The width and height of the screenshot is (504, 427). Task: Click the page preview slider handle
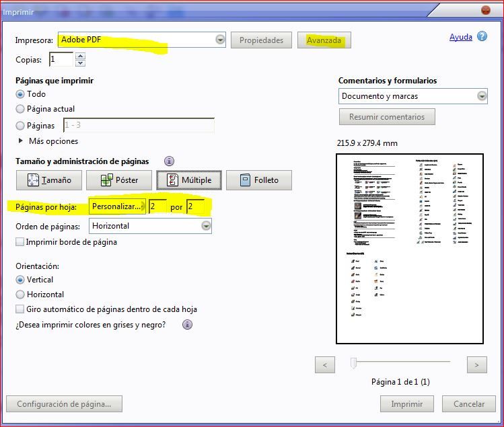[x=353, y=362]
